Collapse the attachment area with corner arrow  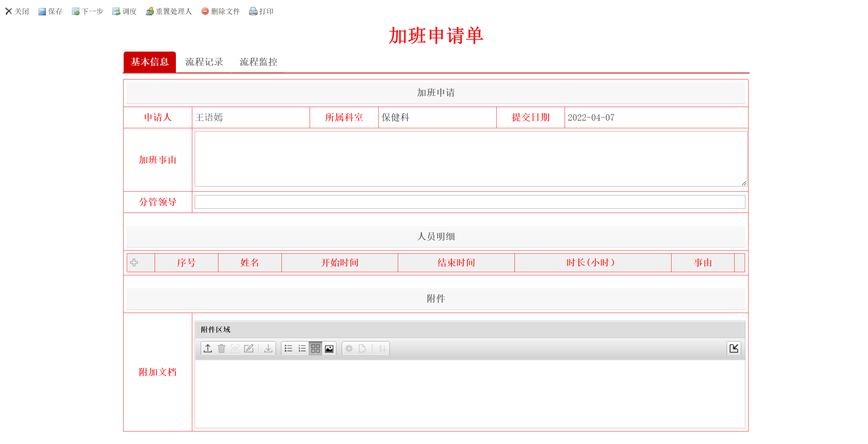(734, 349)
